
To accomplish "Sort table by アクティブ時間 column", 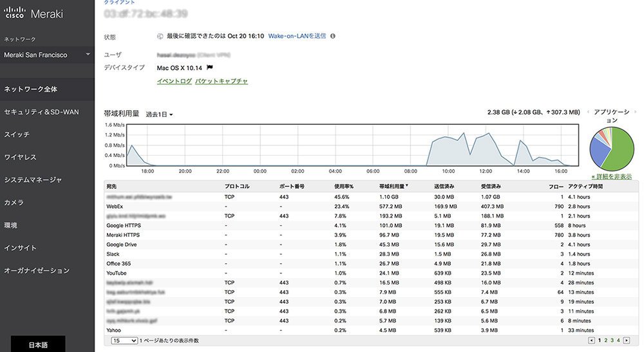I will pyautogui.click(x=585, y=186).
